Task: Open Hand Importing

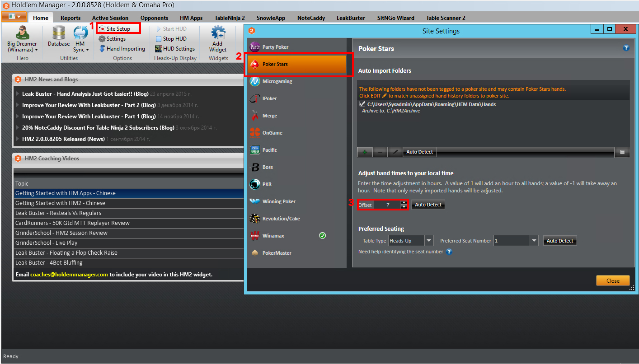Action: pos(122,49)
